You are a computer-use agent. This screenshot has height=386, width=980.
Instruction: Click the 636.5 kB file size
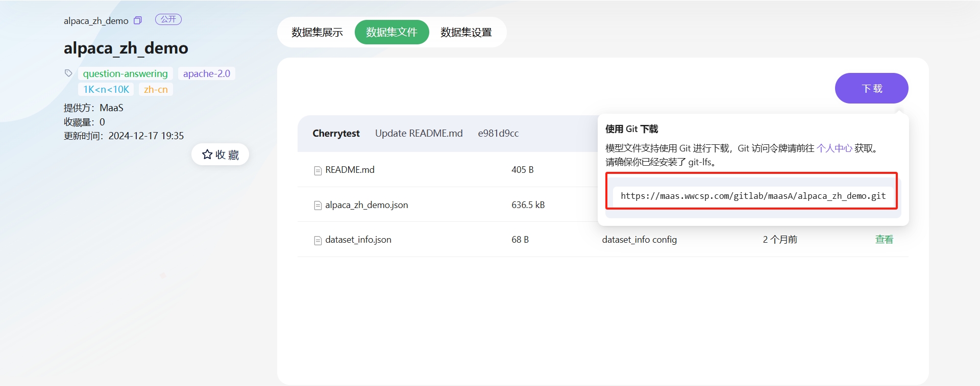(528, 205)
